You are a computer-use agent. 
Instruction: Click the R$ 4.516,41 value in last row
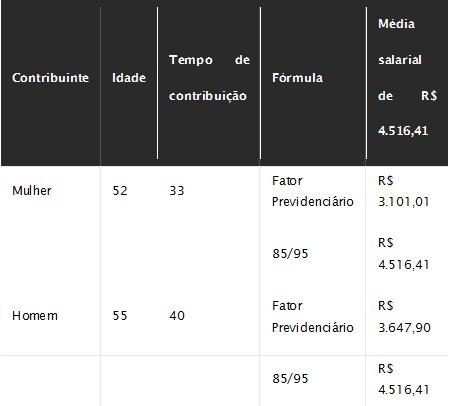point(404,379)
